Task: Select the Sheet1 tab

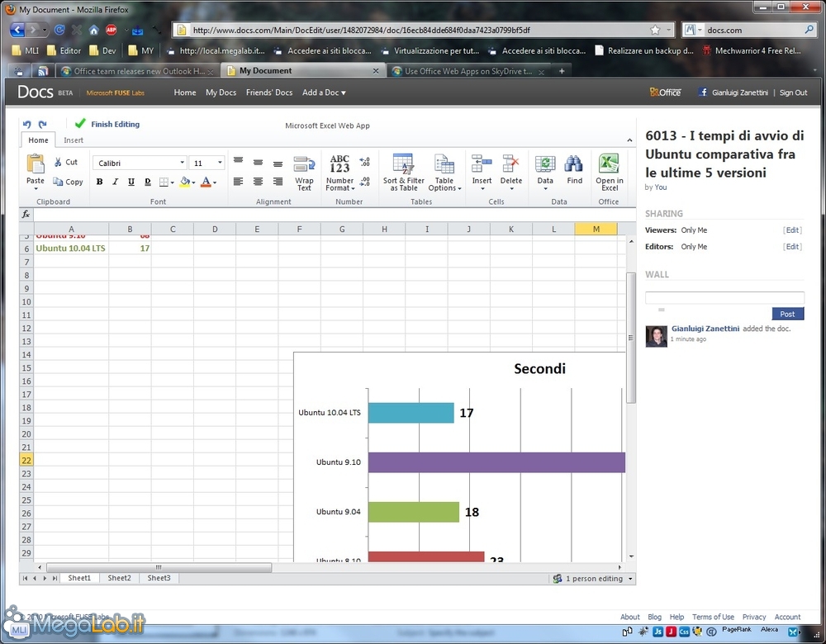Action: point(79,578)
